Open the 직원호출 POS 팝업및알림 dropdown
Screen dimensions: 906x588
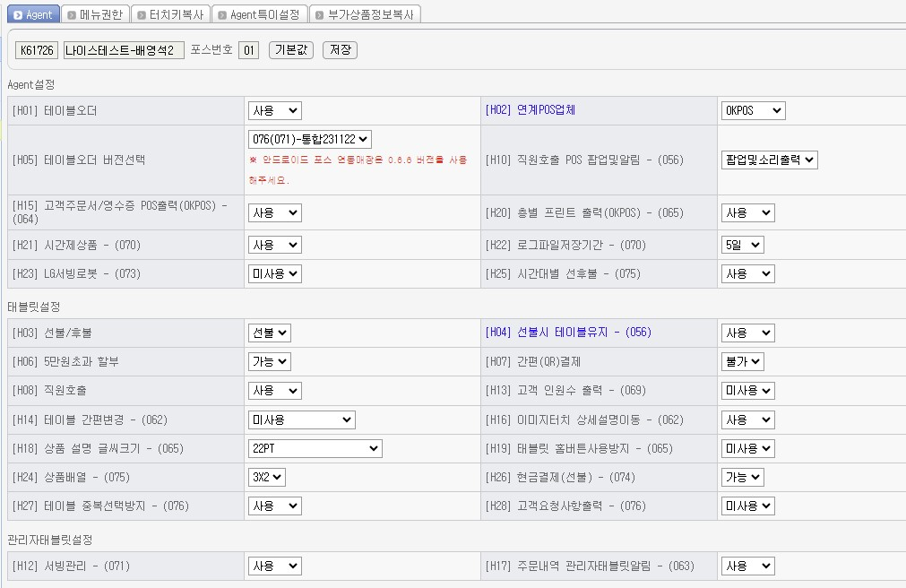(769, 160)
